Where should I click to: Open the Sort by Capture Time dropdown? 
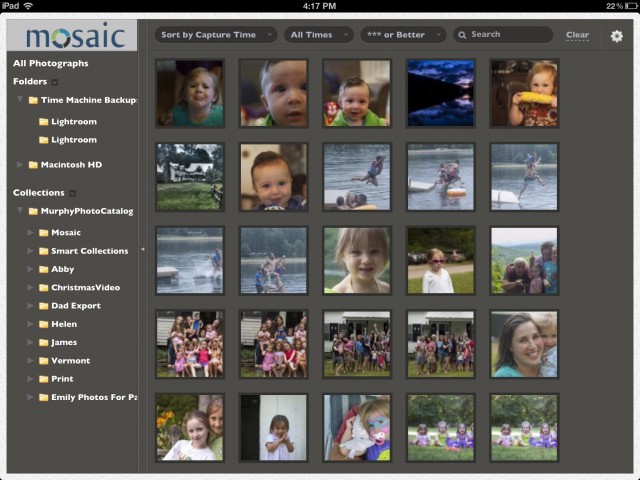(x=215, y=35)
